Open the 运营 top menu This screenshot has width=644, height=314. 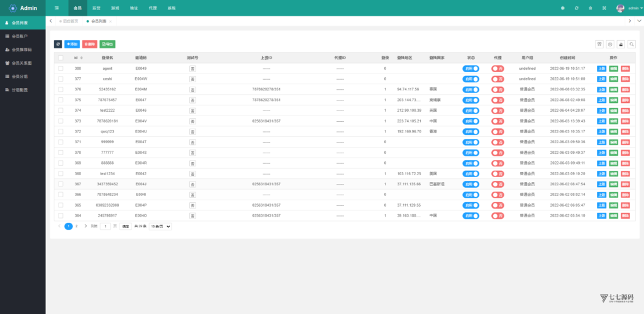pos(96,8)
